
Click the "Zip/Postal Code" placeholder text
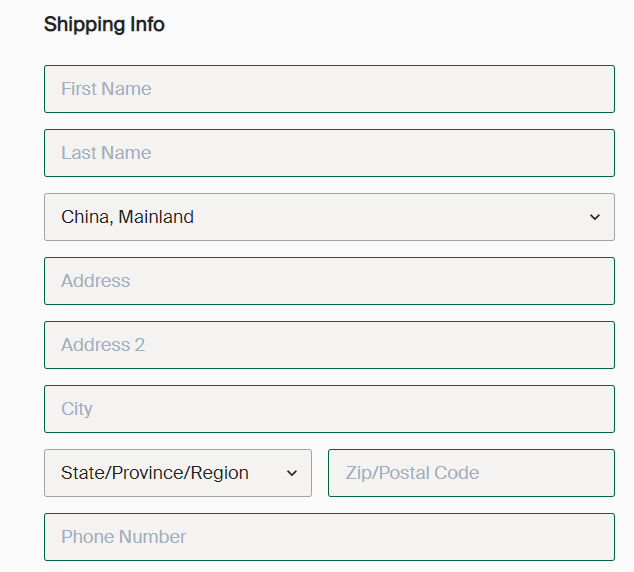point(412,473)
